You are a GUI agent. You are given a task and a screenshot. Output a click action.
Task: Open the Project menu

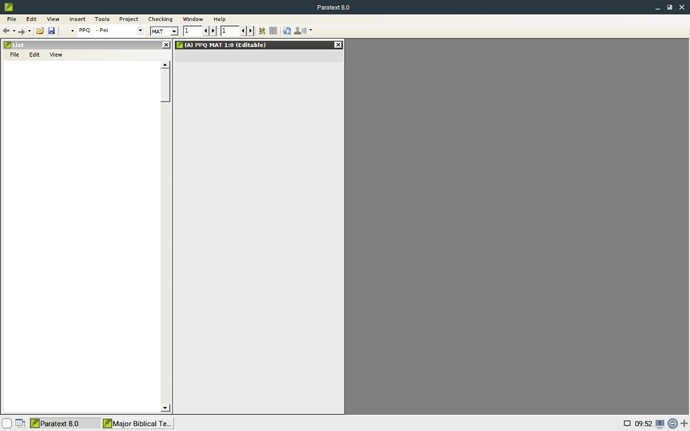click(128, 19)
